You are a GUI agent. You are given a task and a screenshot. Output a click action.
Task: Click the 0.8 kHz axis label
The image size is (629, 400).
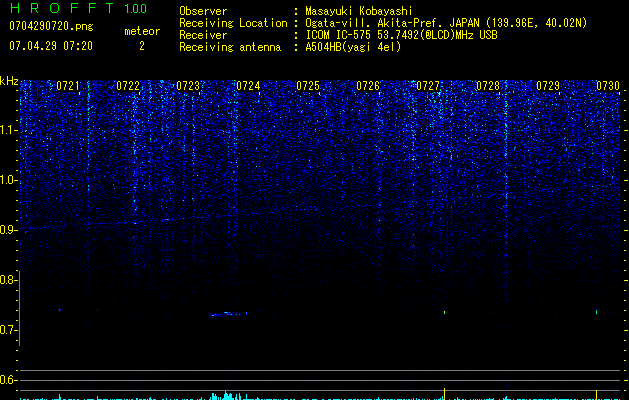[8, 280]
